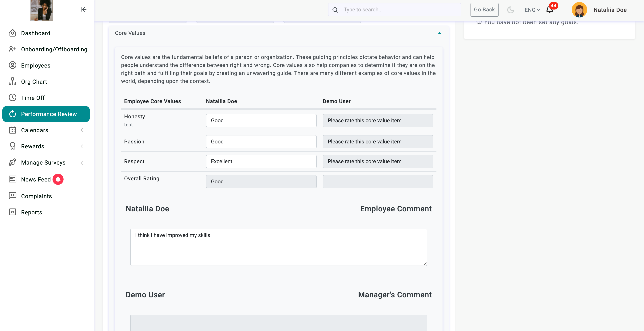Screen dimensions: 644x331
Task: Open the Org Chart page
Action: click(x=46, y=82)
